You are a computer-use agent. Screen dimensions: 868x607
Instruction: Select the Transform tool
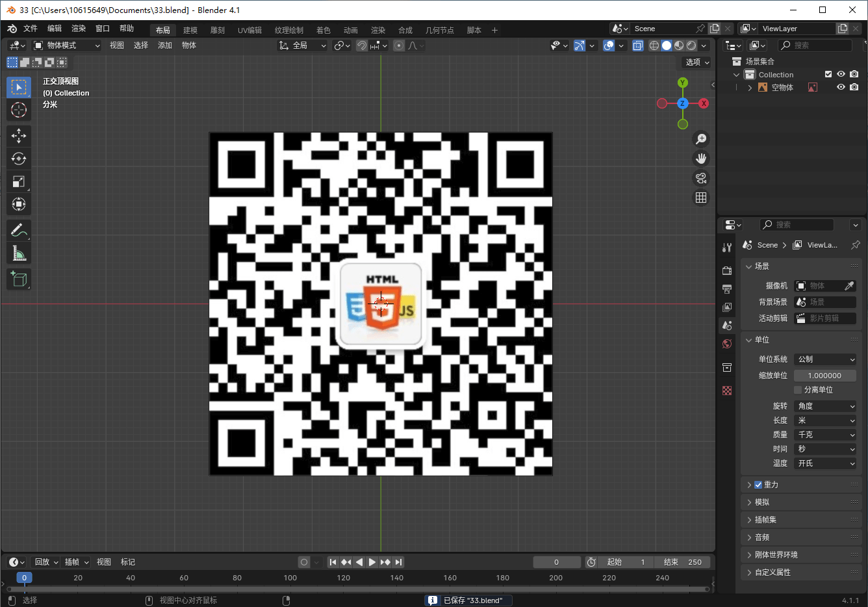(19, 204)
